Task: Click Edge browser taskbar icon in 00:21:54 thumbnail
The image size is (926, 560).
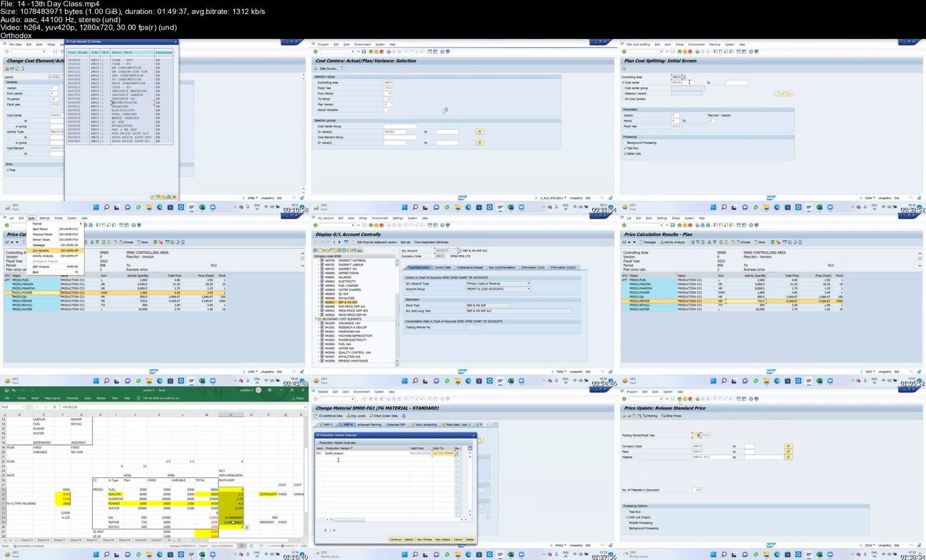Action: [x=468, y=207]
